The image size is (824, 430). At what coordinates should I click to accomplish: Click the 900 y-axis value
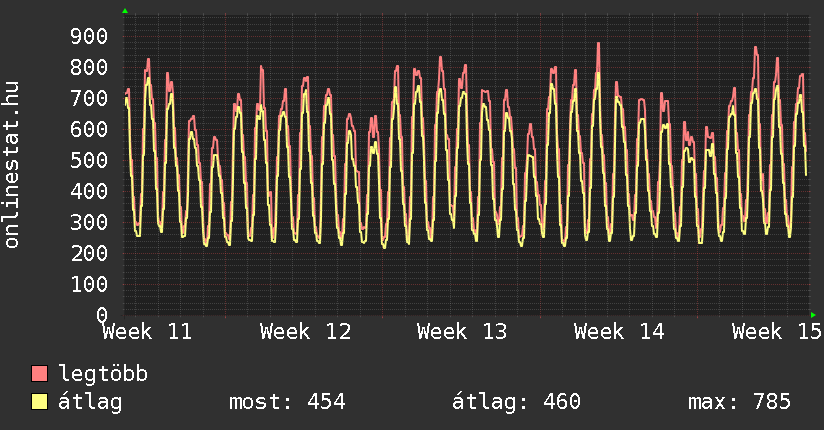pos(90,37)
